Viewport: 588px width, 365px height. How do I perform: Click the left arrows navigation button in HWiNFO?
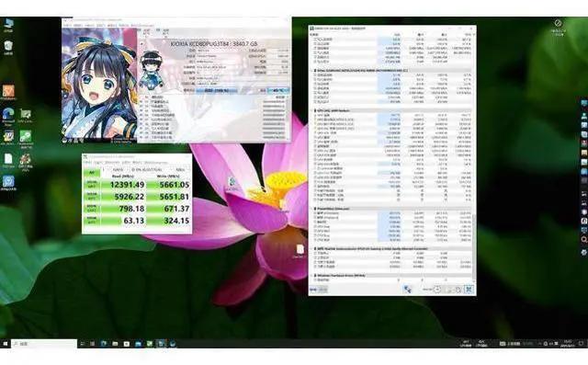pos(313,290)
